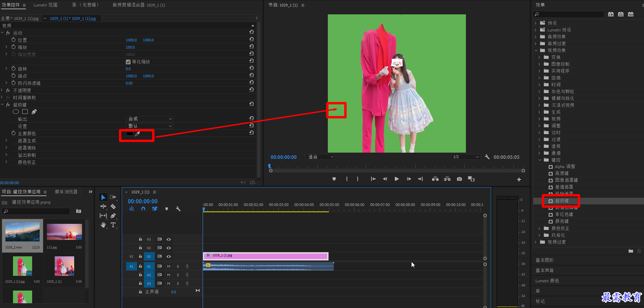Step forward one frame in Program monitor
This screenshot has height=308, width=644.
[x=409, y=179]
